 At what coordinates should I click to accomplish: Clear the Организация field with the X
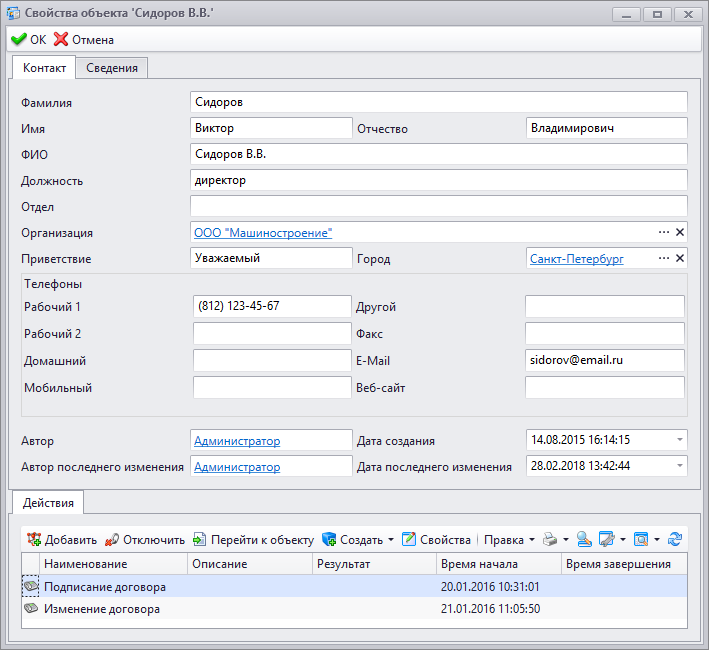(x=680, y=232)
